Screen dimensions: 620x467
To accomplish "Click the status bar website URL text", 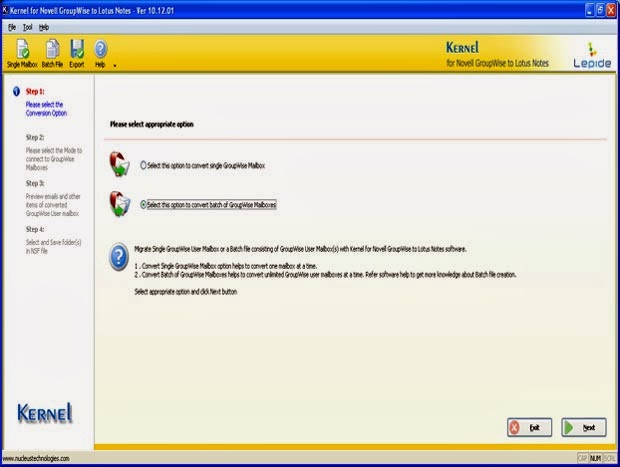I will [36, 458].
